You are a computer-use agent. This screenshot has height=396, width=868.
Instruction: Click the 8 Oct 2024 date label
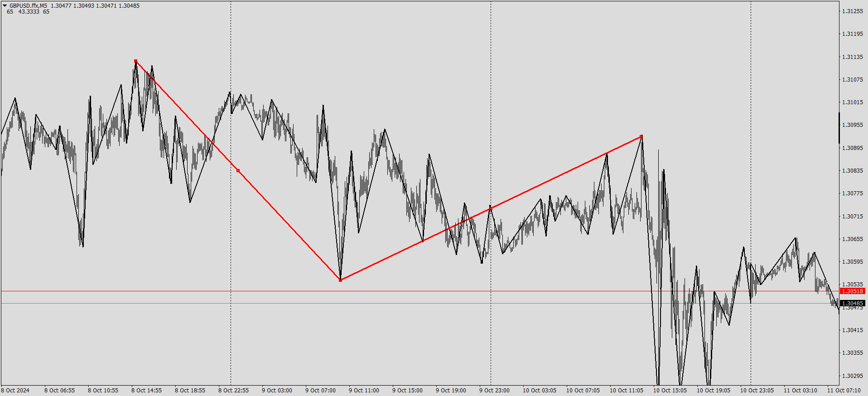[x=15, y=390]
